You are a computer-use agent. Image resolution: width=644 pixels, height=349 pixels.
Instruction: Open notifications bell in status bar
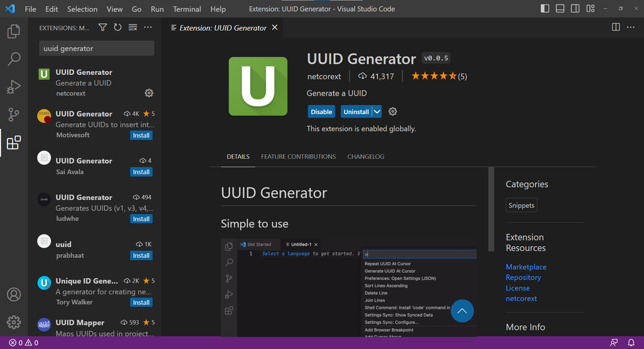coord(631,343)
